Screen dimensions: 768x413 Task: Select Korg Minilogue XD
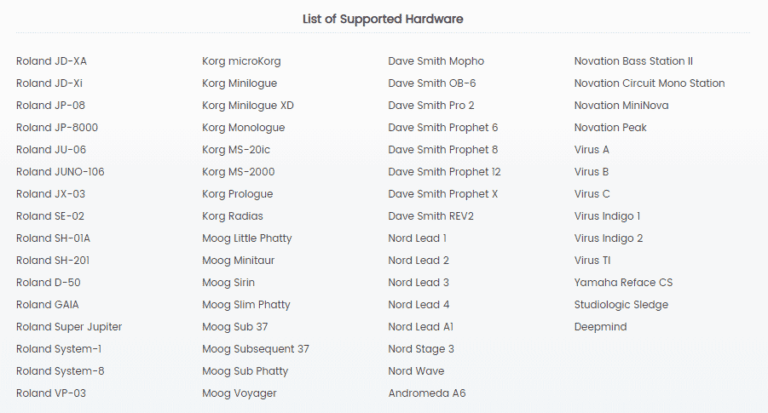pyautogui.click(x=248, y=105)
